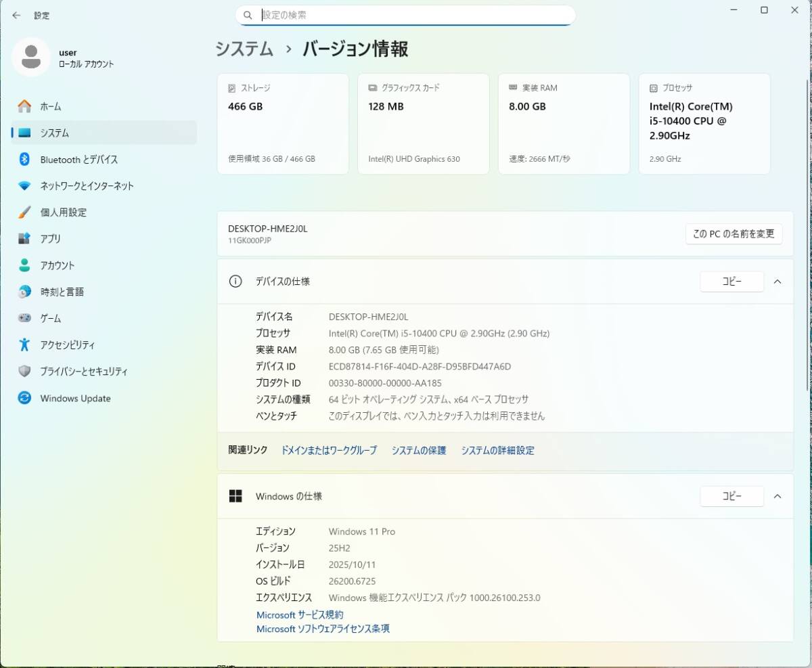Open Bluetooth とデバイス settings

[78, 160]
